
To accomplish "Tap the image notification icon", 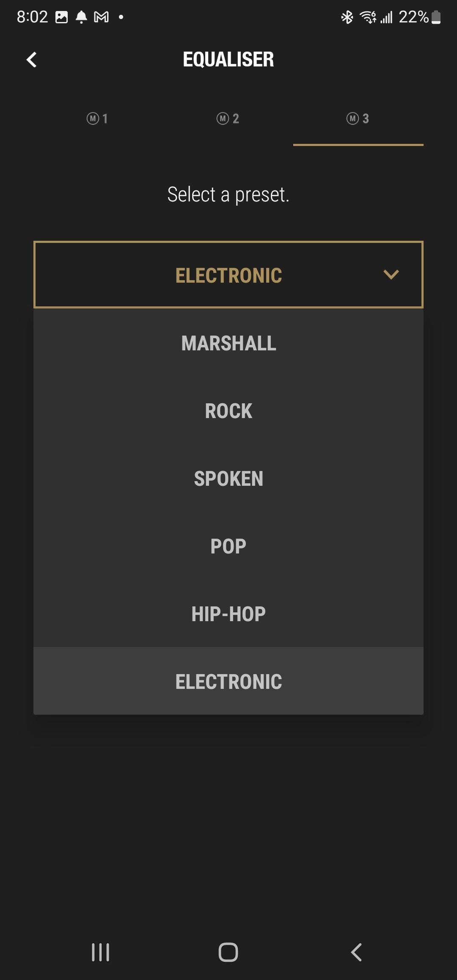I will tap(62, 17).
